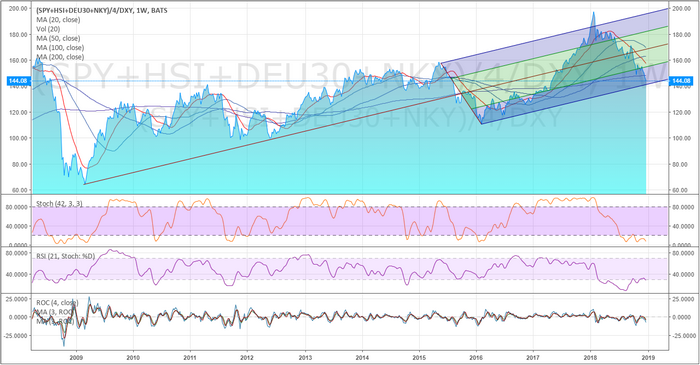Click the RSI (21, Stoch: %D) indicator label
700x365 pixels.
(66, 256)
